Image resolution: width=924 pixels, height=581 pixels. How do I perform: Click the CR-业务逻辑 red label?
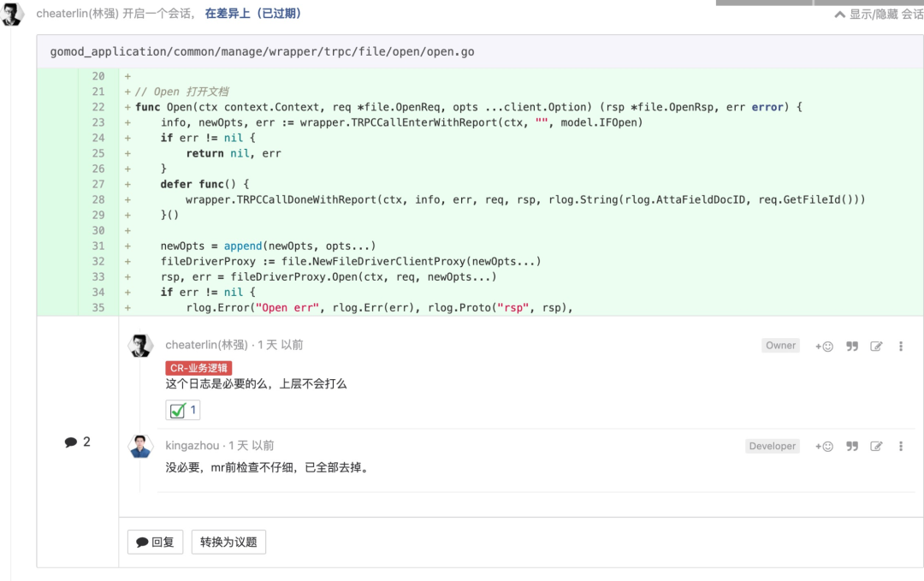(x=198, y=368)
